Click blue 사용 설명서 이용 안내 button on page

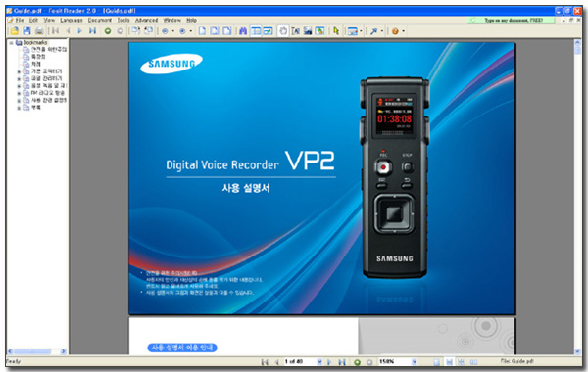(182, 348)
